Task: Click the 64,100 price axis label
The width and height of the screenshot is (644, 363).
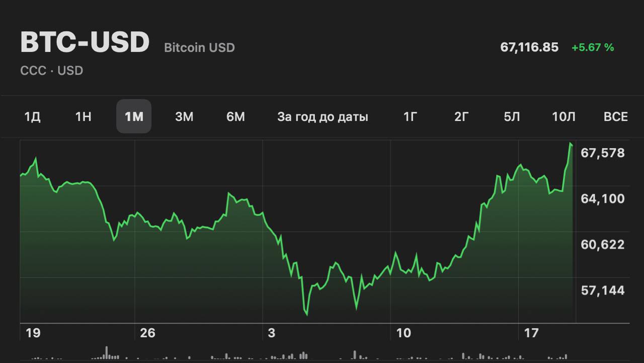Action: tap(602, 199)
